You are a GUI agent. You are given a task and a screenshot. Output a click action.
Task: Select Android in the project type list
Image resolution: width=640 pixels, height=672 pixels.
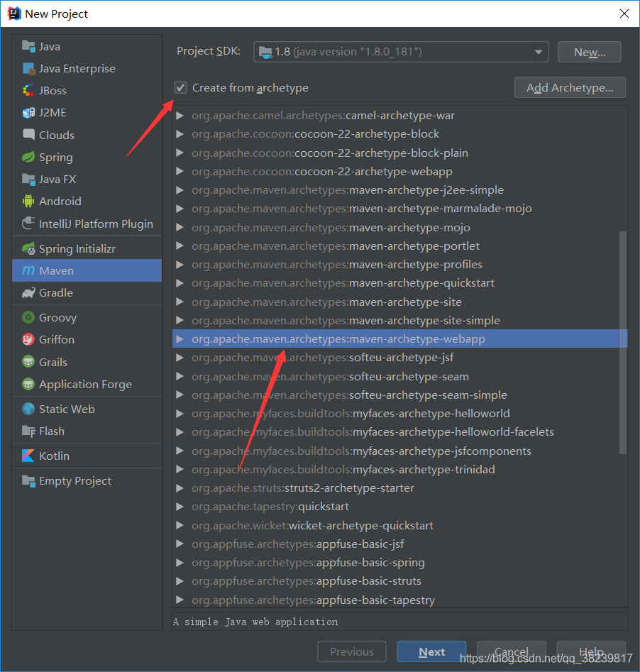pyautogui.click(x=87, y=201)
